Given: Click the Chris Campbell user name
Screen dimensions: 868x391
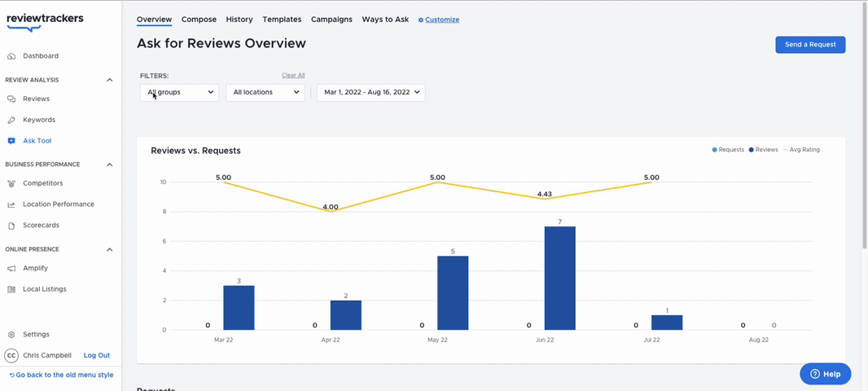Looking at the screenshot, I should coord(47,355).
